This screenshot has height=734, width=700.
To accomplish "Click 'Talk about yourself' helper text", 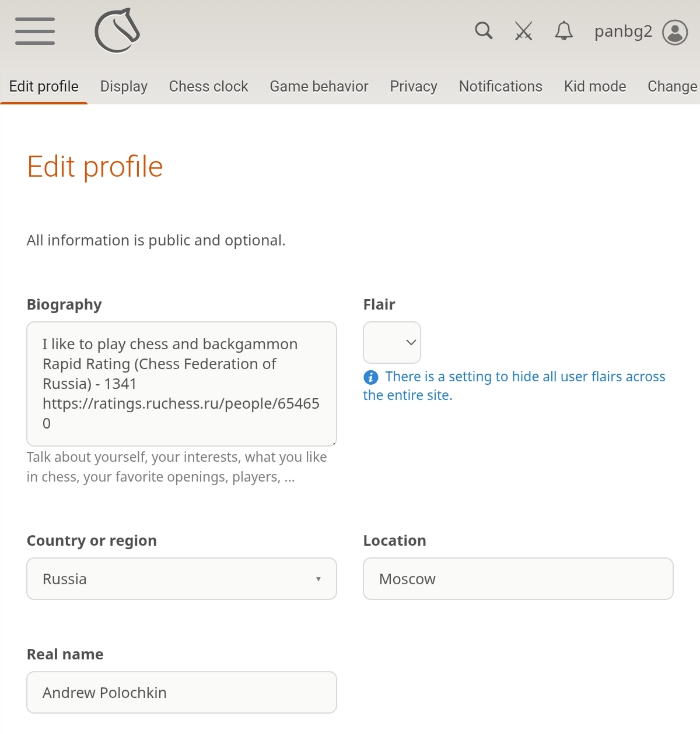I will click(x=177, y=466).
